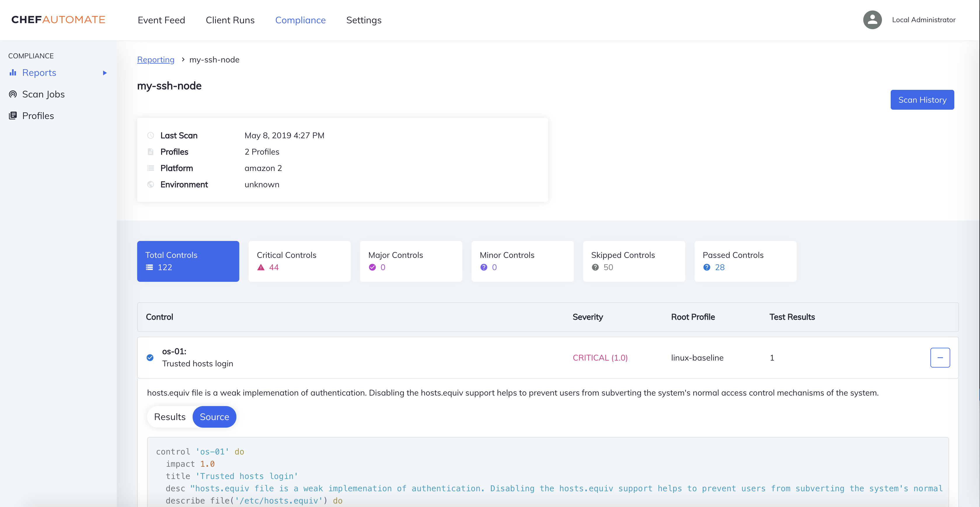Image resolution: width=980 pixels, height=507 pixels.
Task: Open the Event Feed menu item
Action: point(162,20)
